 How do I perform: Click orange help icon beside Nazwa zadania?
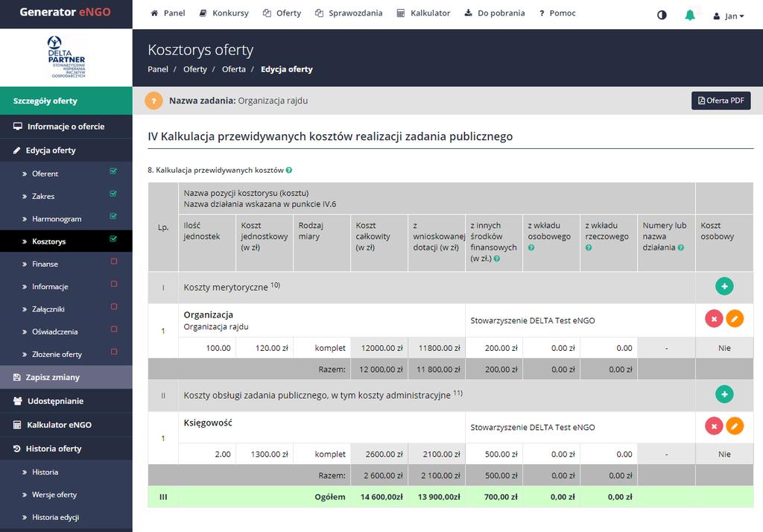tap(153, 101)
